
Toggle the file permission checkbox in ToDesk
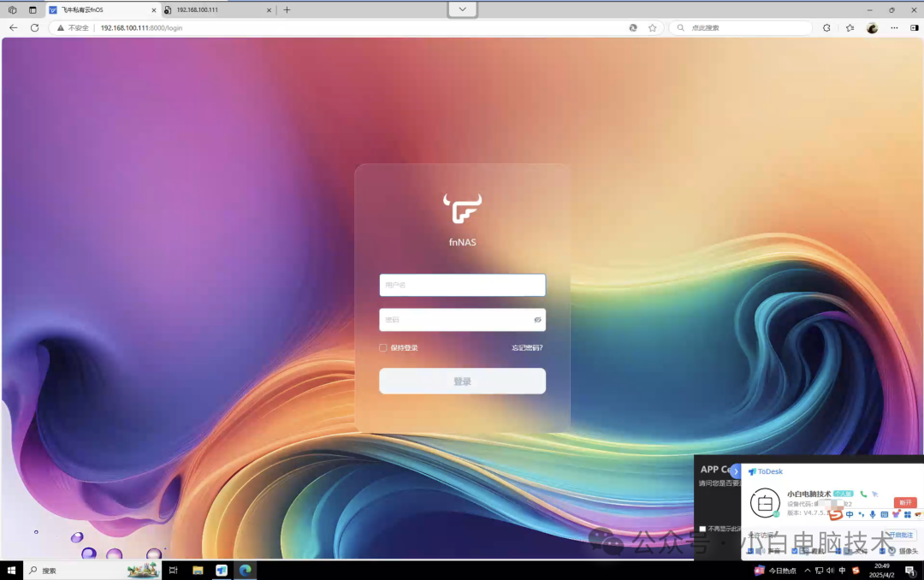[x=838, y=551]
